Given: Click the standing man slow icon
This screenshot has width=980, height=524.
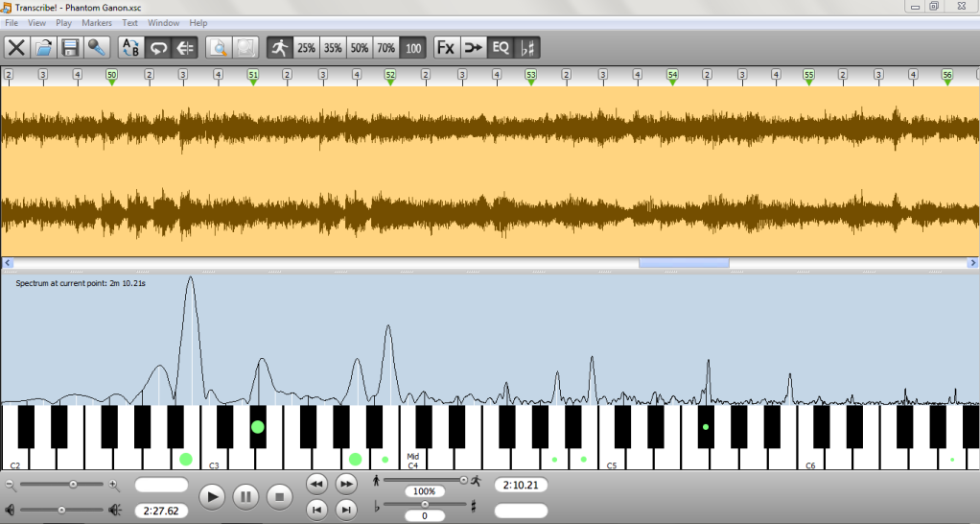Looking at the screenshot, I should [x=376, y=480].
